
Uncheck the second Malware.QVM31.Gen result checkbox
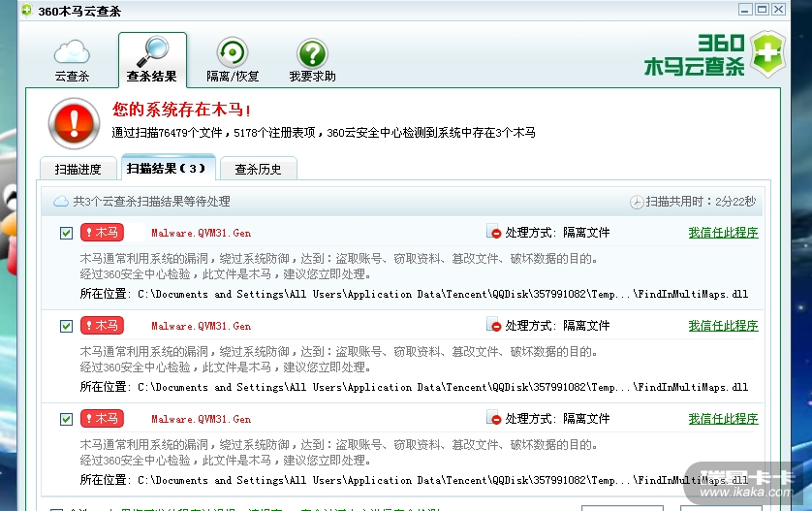click(x=66, y=326)
